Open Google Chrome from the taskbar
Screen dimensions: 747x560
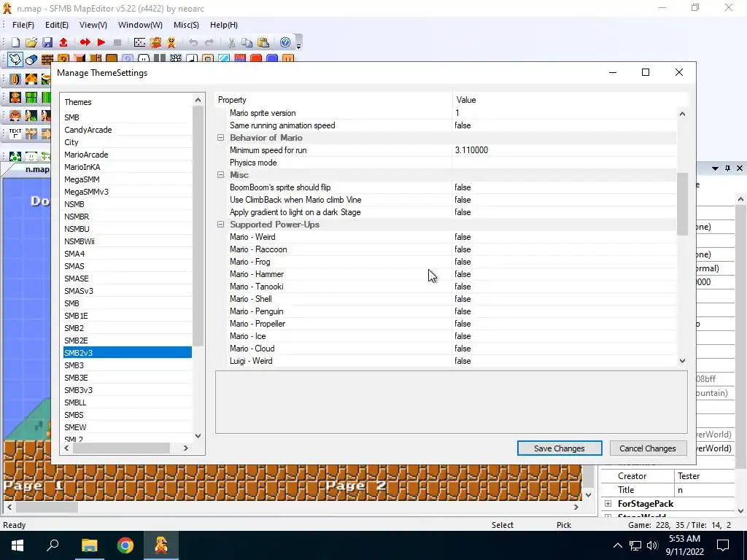coord(125,545)
